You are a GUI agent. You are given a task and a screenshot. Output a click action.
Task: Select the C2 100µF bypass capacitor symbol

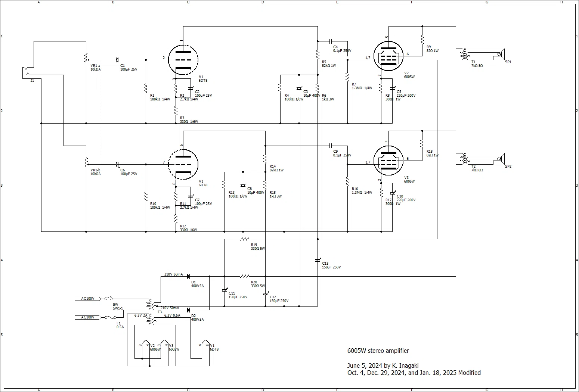pos(191,88)
